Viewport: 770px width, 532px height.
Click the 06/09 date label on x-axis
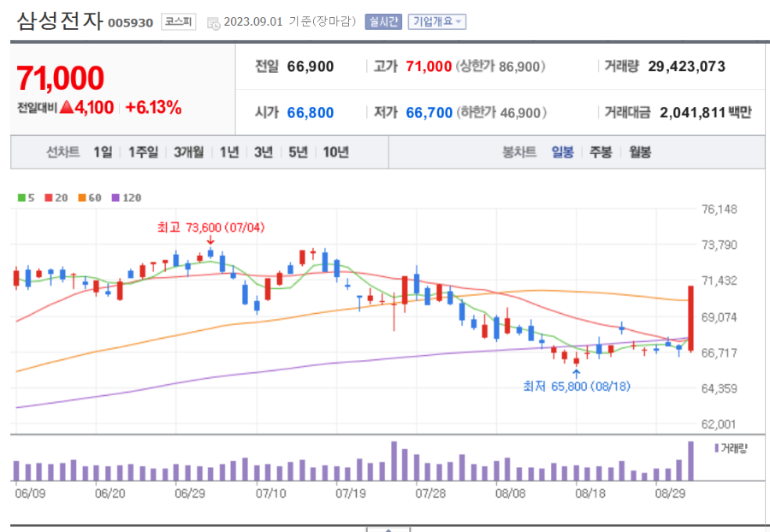pos(30,494)
